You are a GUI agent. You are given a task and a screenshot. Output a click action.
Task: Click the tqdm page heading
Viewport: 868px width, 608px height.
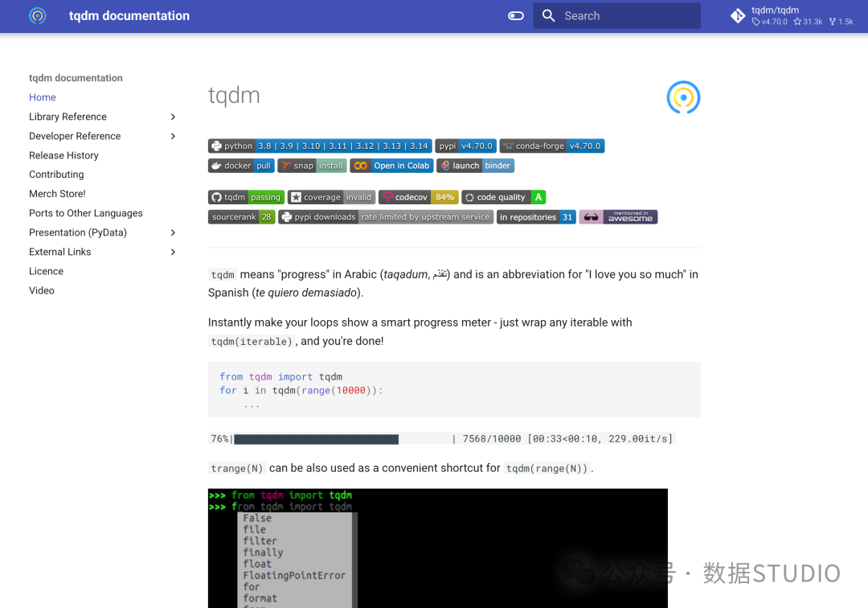tap(234, 95)
